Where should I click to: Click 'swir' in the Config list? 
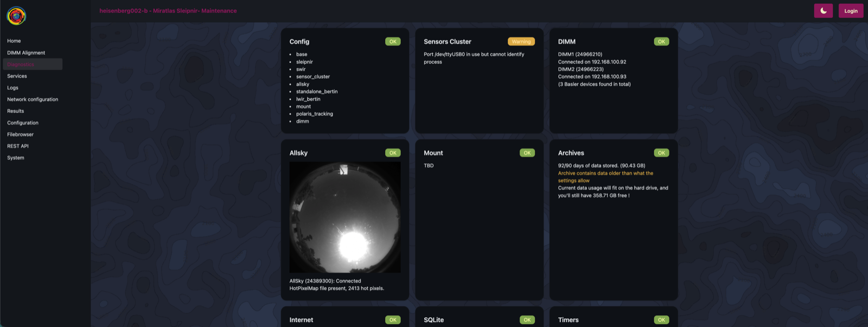click(301, 69)
